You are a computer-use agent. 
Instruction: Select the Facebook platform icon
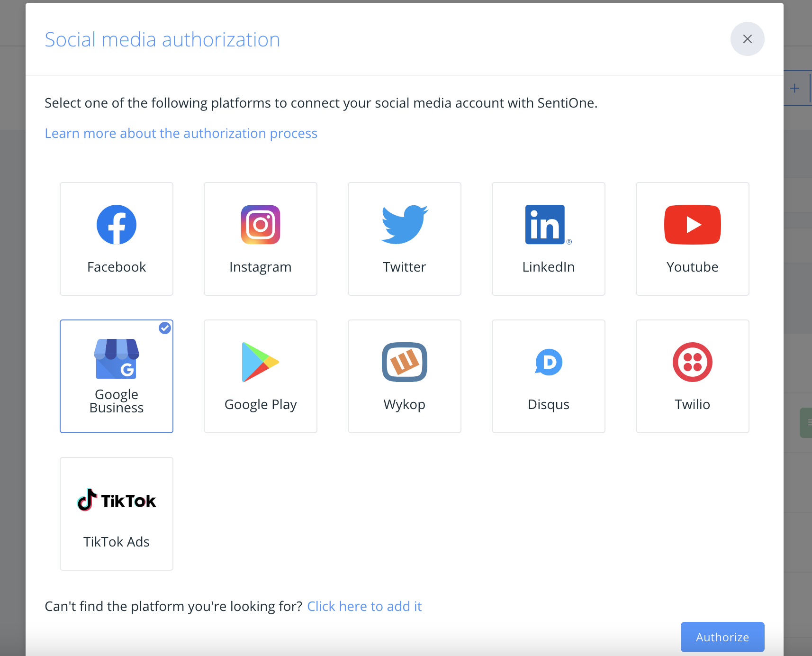pyautogui.click(x=117, y=225)
